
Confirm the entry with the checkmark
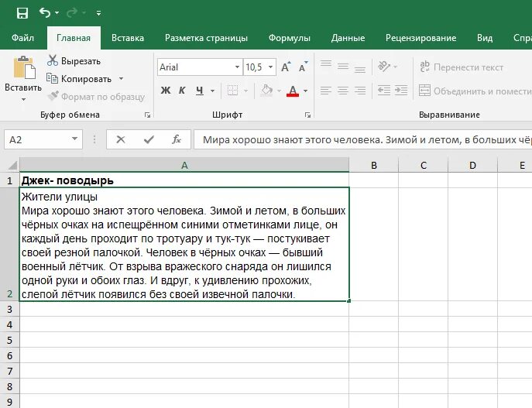click(149, 139)
